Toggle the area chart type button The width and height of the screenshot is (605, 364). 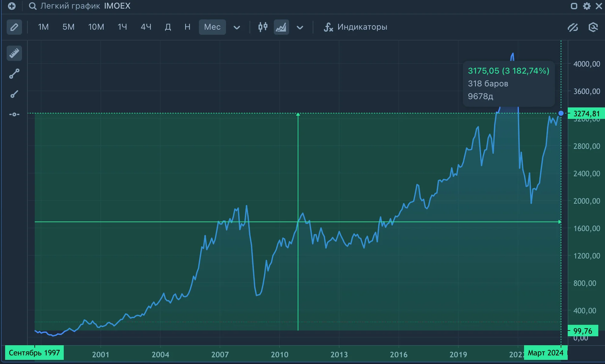281,27
